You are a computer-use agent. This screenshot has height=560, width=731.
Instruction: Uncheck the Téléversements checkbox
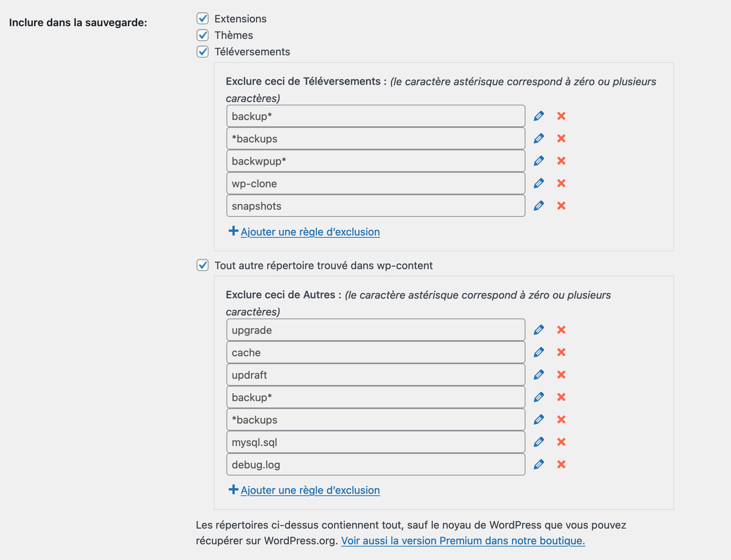tap(203, 52)
